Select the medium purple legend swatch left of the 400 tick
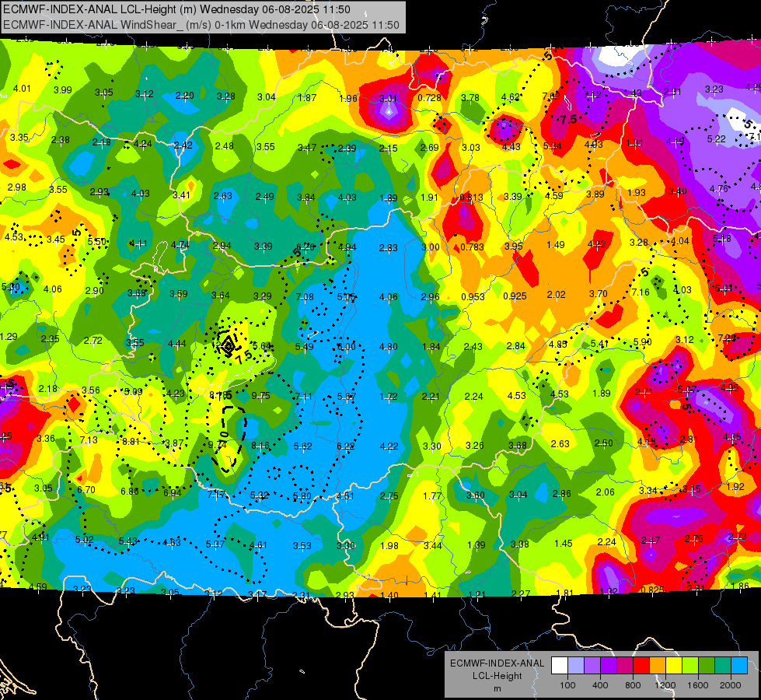The image size is (761, 700). click(592, 666)
